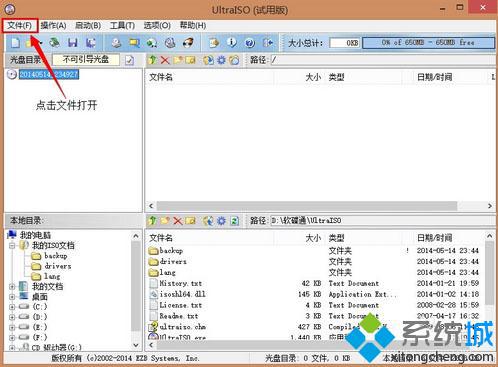498x367 pixels.
Task: Click the gear icon in local pane toolbar
Action: click(221, 221)
